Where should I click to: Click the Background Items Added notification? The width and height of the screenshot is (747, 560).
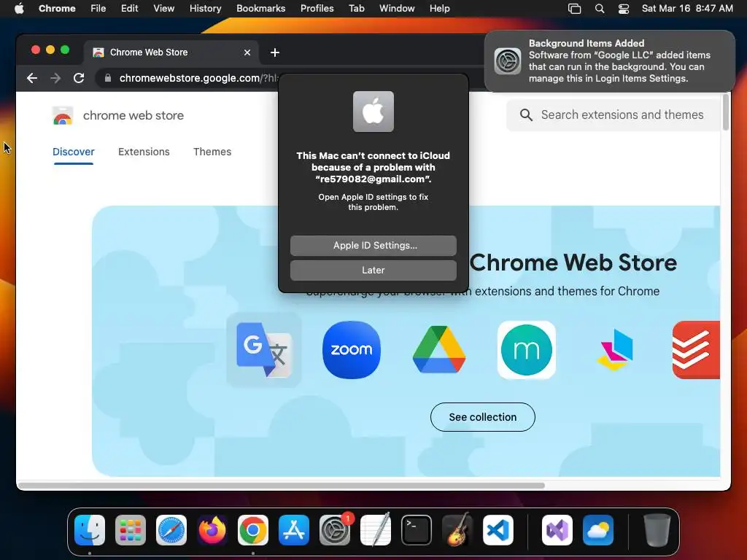[609, 61]
